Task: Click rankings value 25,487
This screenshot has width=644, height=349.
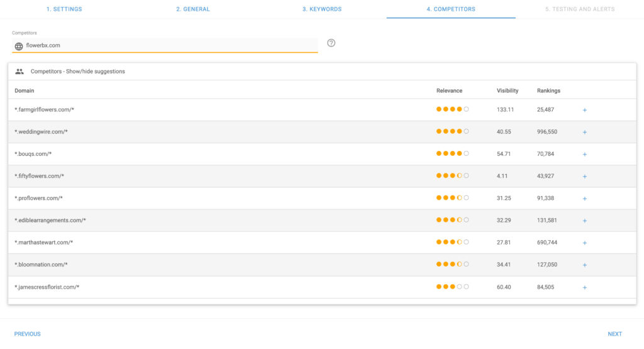Action: [x=545, y=109]
